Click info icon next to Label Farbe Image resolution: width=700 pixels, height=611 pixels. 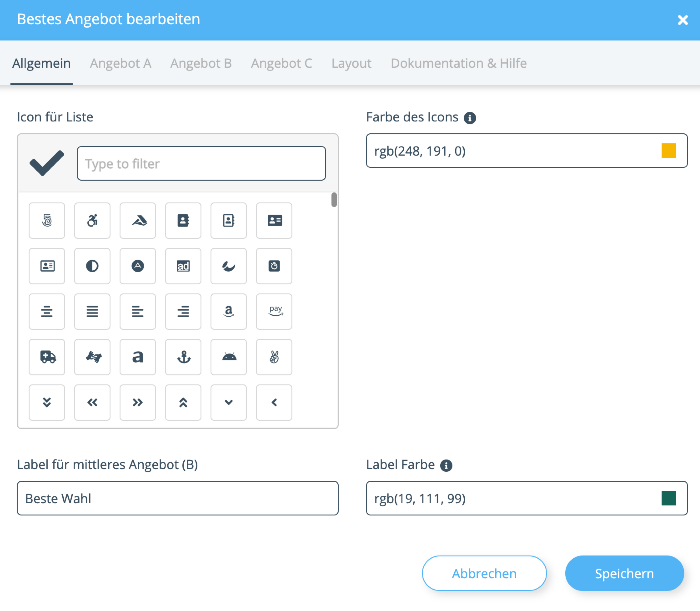click(x=446, y=465)
